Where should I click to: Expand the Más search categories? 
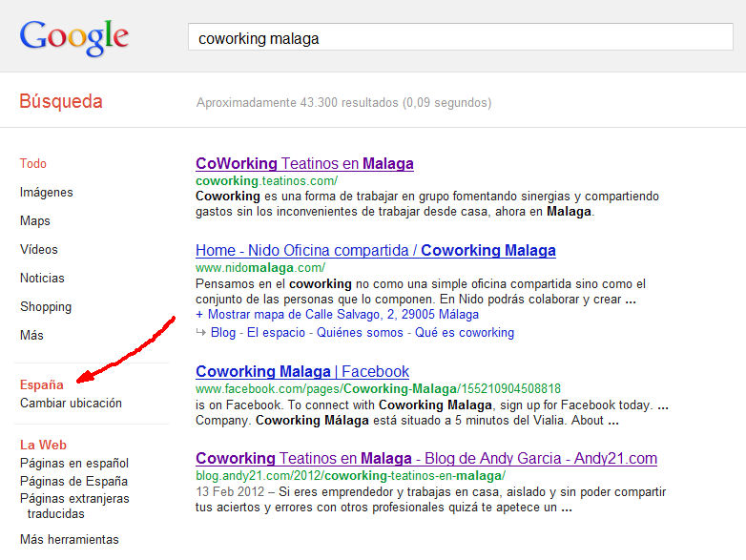[x=31, y=336]
